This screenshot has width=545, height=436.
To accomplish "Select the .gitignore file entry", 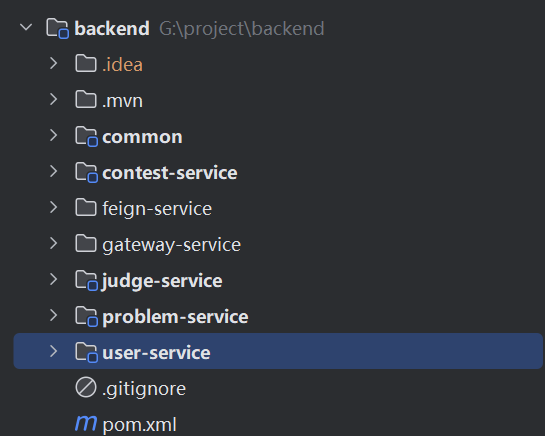I will [144, 389].
